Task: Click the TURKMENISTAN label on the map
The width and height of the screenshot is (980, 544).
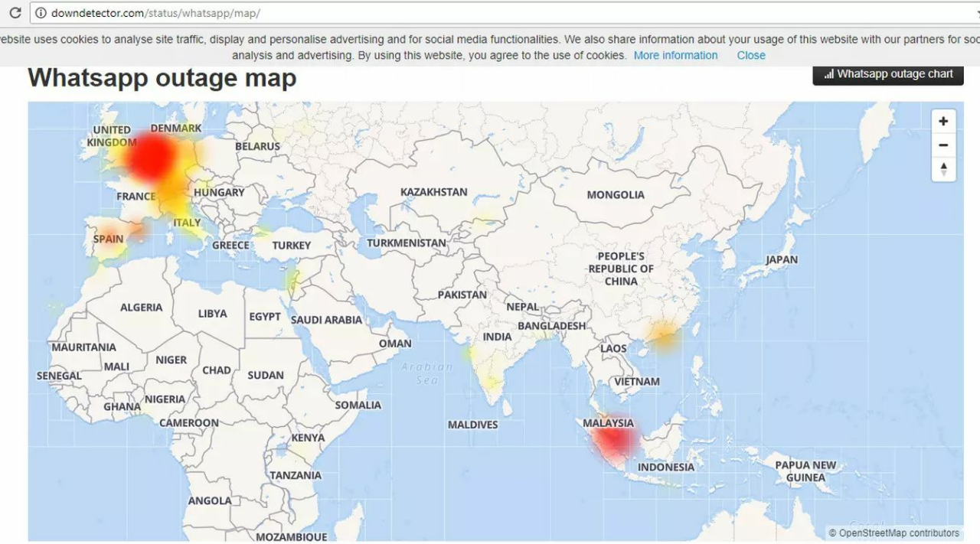Action: (x=407, y=243)
